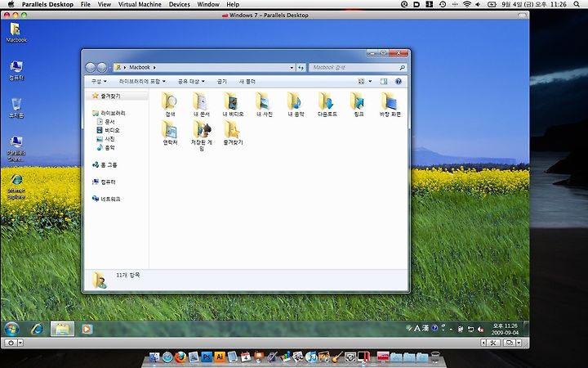This screenshot has height=368, width=588.
Task: Select 홈 그룹 in navigation pane
Action: tap(109, 165)
